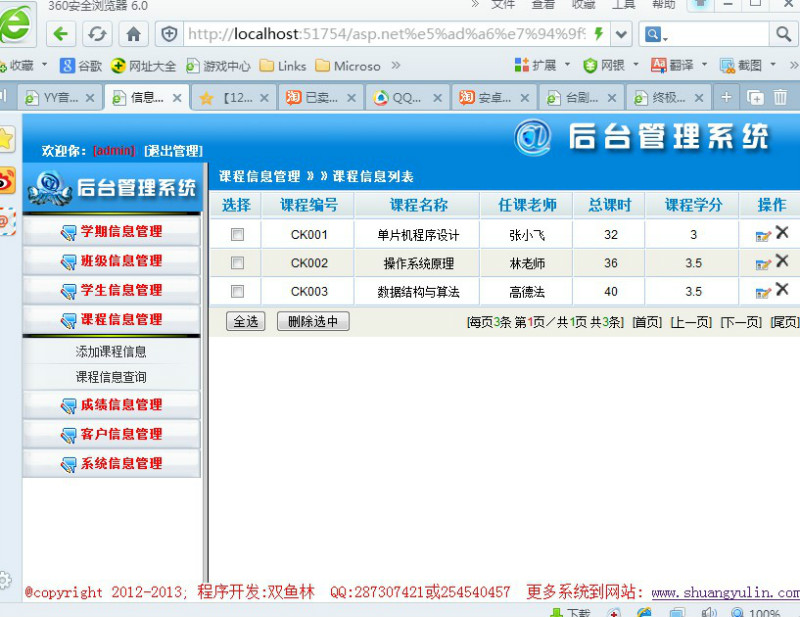800x617 pixels.
Task: Edit course CK003 with edit icon
Action: pyautogui.click(x=763, y=293)
